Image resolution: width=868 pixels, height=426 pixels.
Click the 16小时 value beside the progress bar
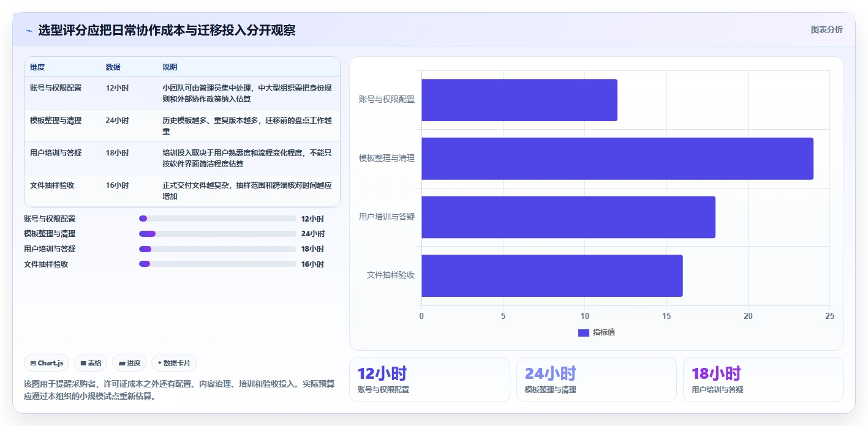pos(312,264)
